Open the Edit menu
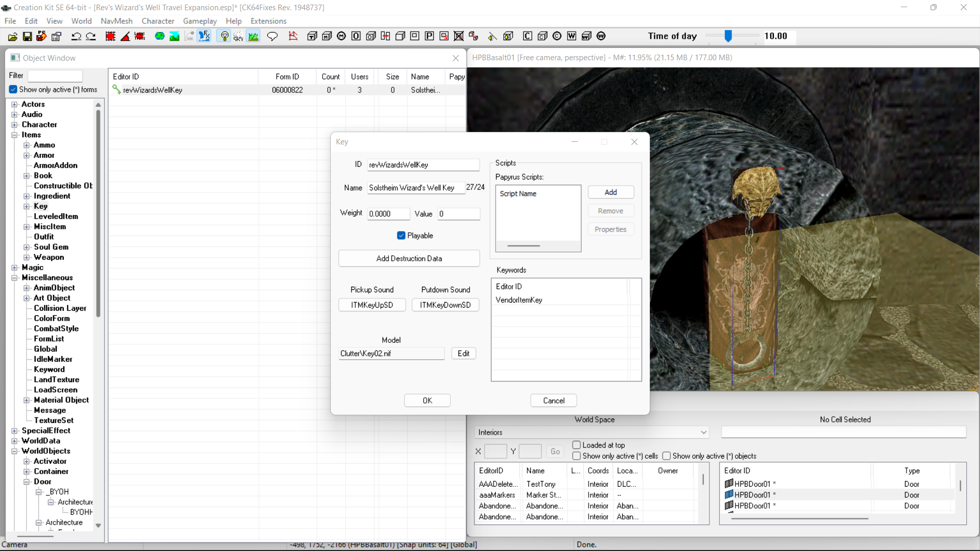The height and width of the screenshot is (551, 980). coord(31,21)
